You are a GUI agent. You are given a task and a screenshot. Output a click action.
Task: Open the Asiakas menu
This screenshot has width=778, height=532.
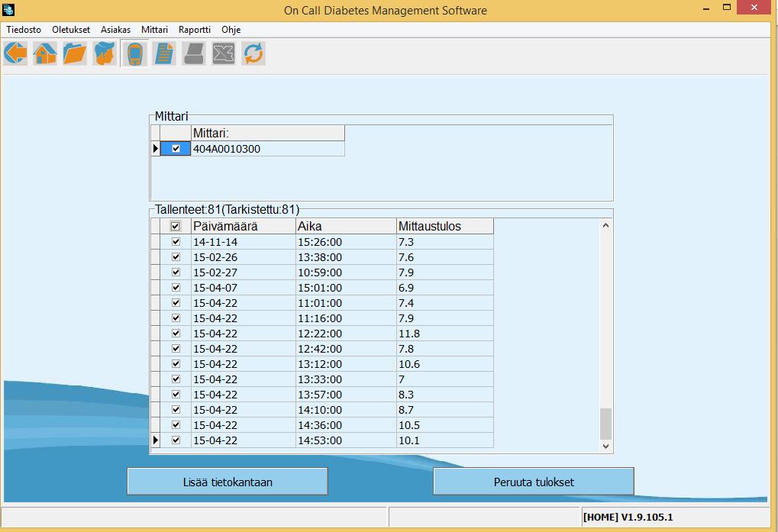coord(115,30)
